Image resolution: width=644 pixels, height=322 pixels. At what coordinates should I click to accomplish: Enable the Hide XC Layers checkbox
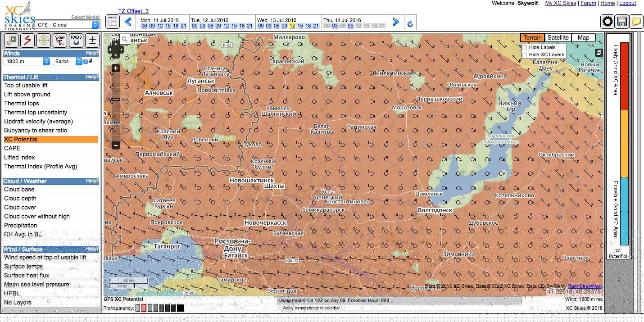point(525,55)
